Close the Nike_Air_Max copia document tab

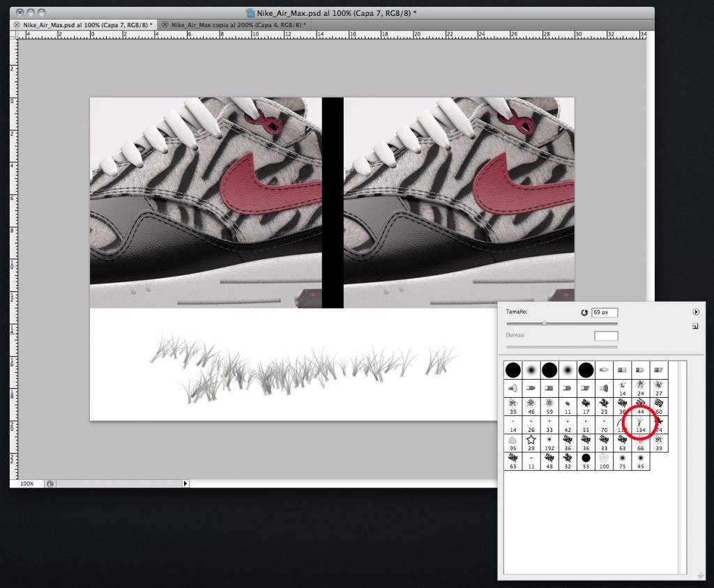(x=165, y=25)
